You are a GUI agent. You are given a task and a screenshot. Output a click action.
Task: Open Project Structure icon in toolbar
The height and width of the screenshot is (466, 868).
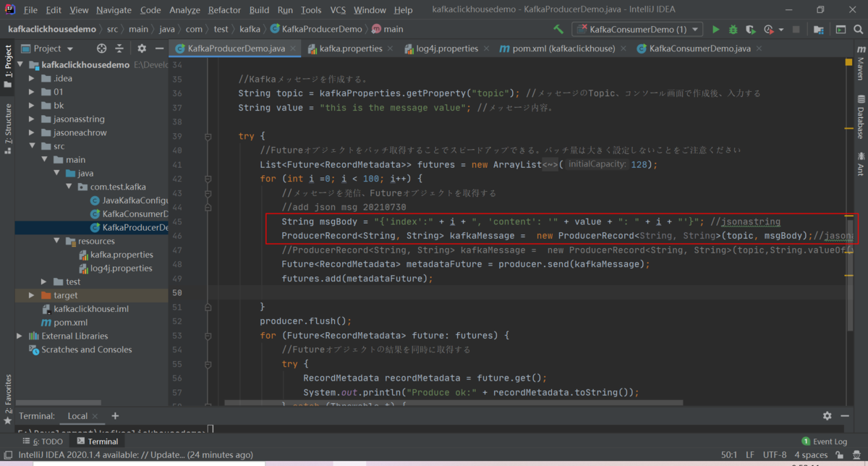[x=818, y=30]
